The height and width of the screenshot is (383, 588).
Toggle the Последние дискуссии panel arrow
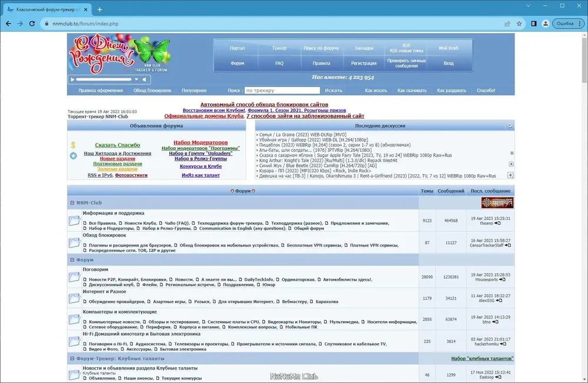point(510,126)
